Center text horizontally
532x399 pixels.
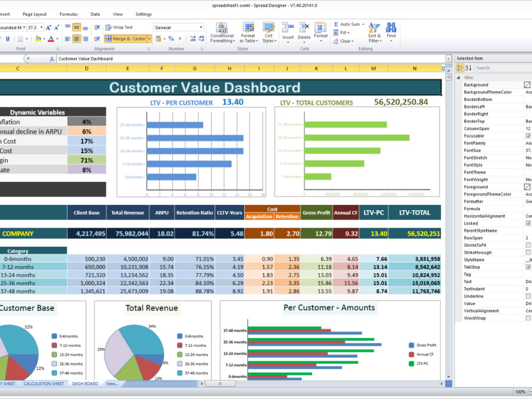77,39
